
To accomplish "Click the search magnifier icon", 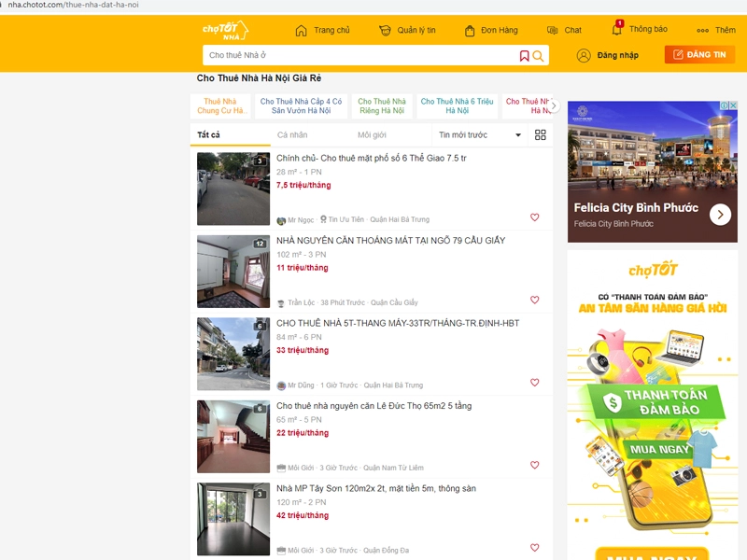I will [538, 56].
